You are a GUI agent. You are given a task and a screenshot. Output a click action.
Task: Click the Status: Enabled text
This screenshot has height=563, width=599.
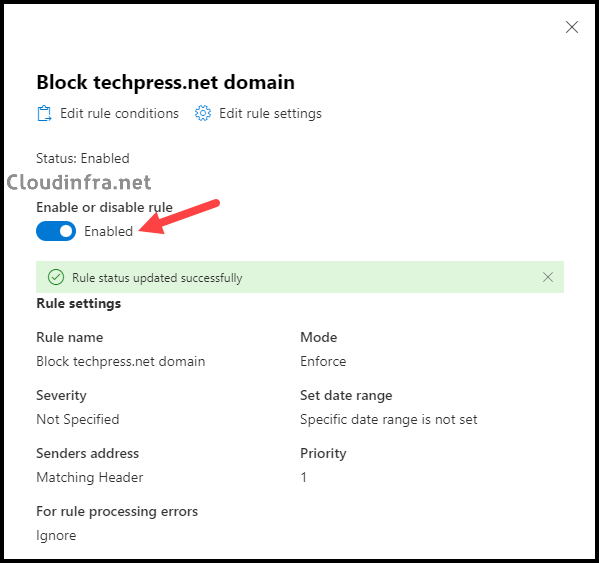coord(83,158)
